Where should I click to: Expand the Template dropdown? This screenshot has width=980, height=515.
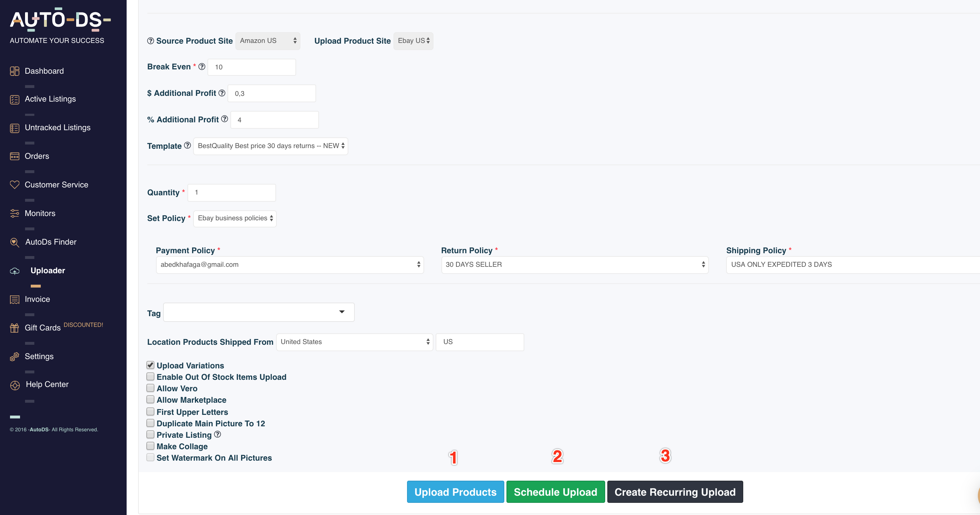click(x=270, y=146)
